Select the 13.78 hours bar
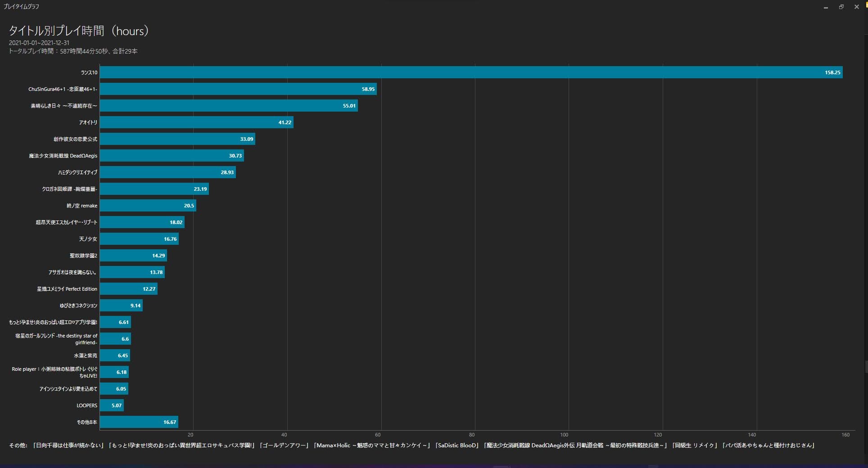The image size is (868, 468). click(132, 272)
